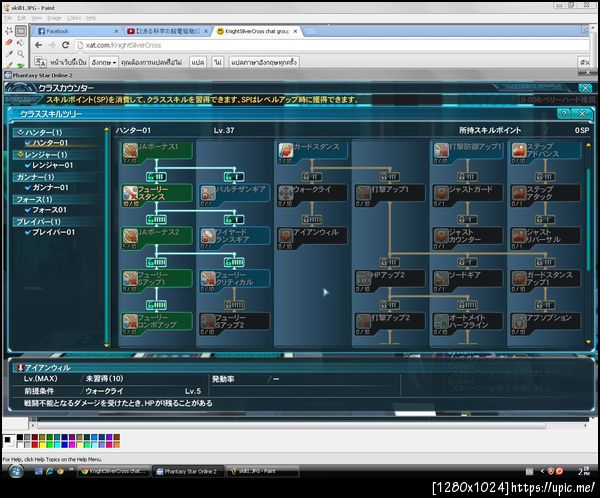Click the フューリークリティカル skill icon

click(x=208, y=279)
